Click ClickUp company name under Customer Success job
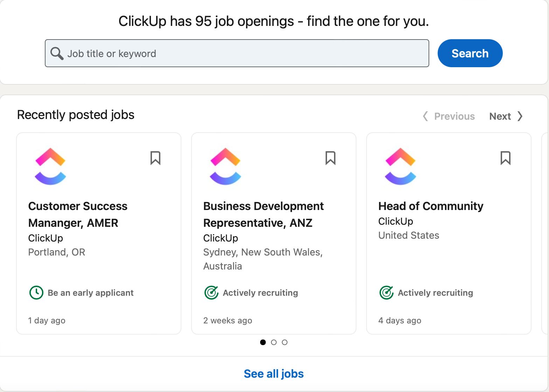Image resolution: width=549 pixels, height=392 pixels. point(46,238)
